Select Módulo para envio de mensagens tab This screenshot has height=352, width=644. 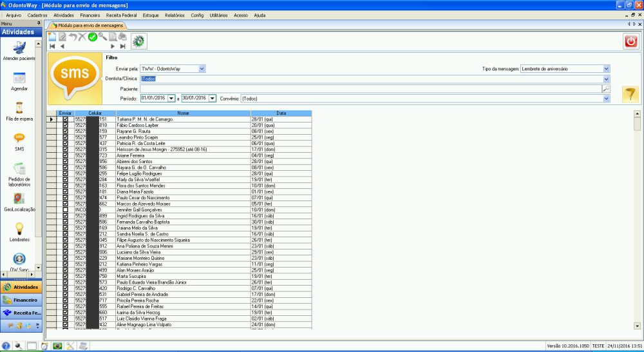[88, 26]
